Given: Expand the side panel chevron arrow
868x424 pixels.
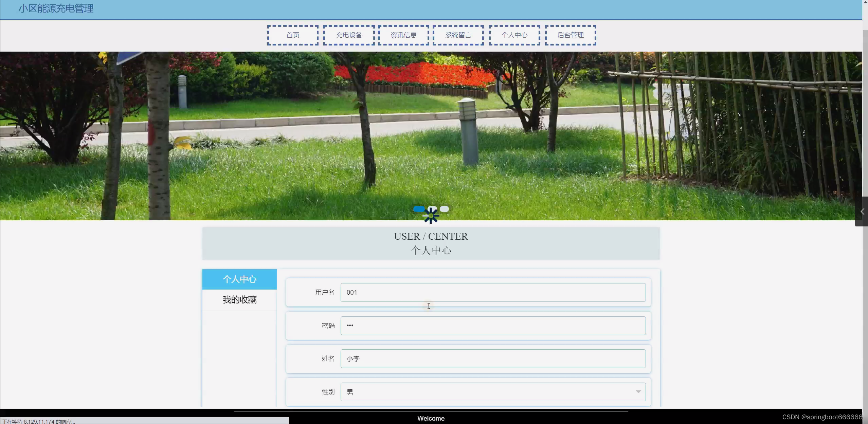Looking at the screenshot, I should tap(862, 211).
